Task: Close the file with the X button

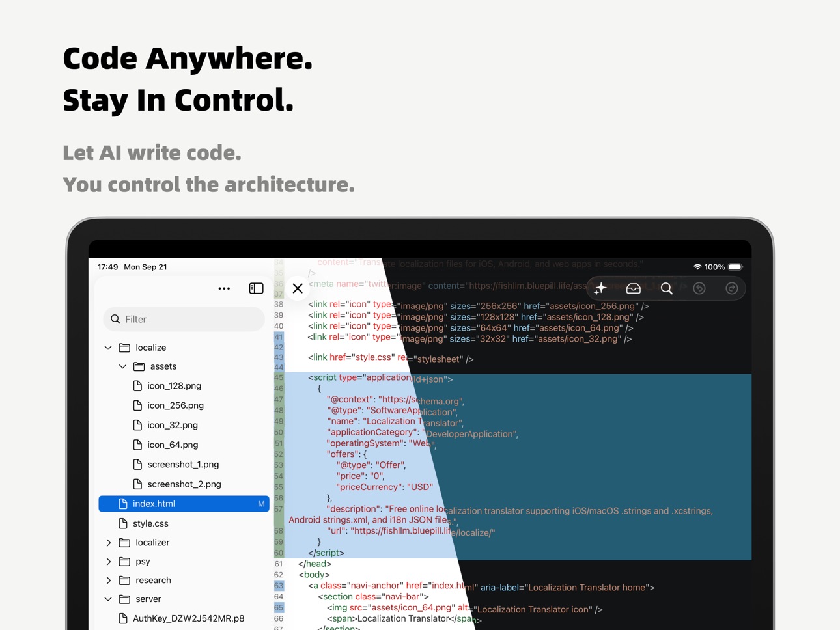Action: tap(298, 288)
